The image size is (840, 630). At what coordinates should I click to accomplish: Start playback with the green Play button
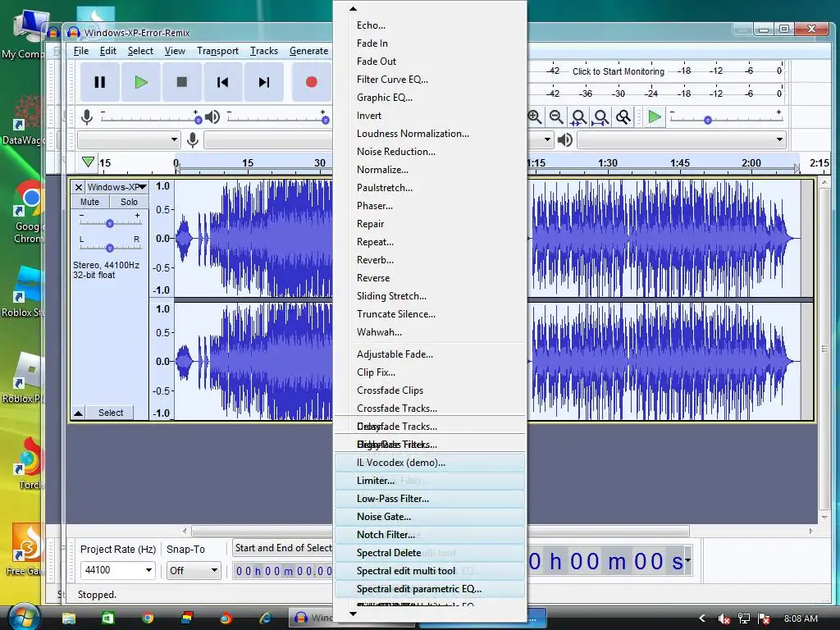click(x=141, y=82)
